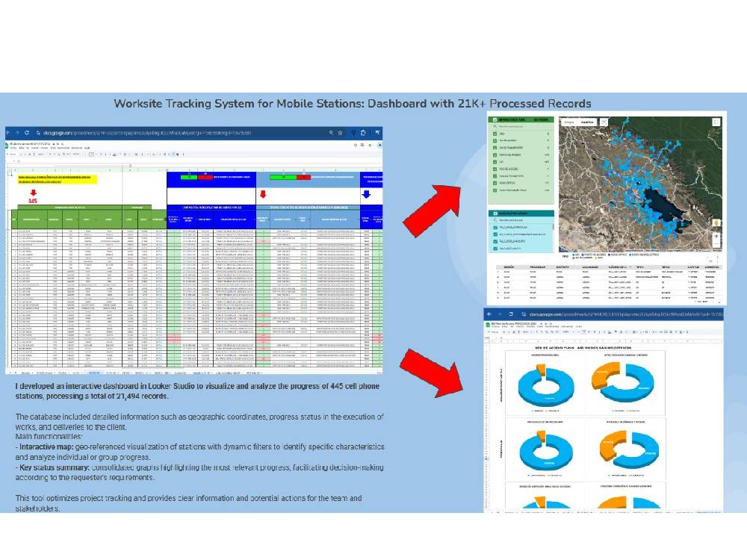Click the search field in the teal filter panel
Screen dimensions: 747x560
tap(523, 220)
